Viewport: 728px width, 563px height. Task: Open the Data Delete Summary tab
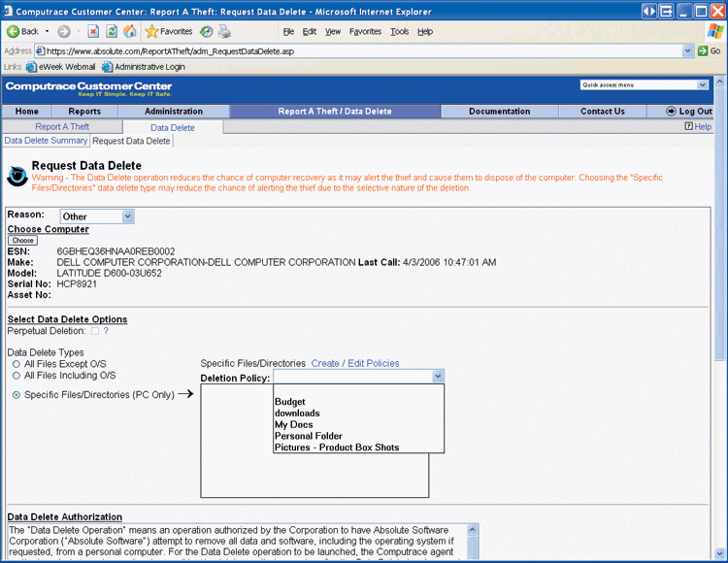(x=46, y=141)
